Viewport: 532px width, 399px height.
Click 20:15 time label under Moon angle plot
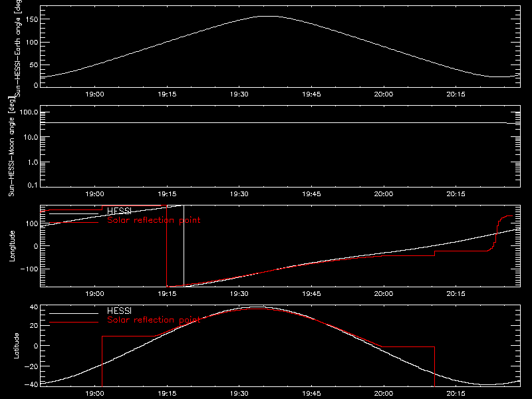click(456, 194)
